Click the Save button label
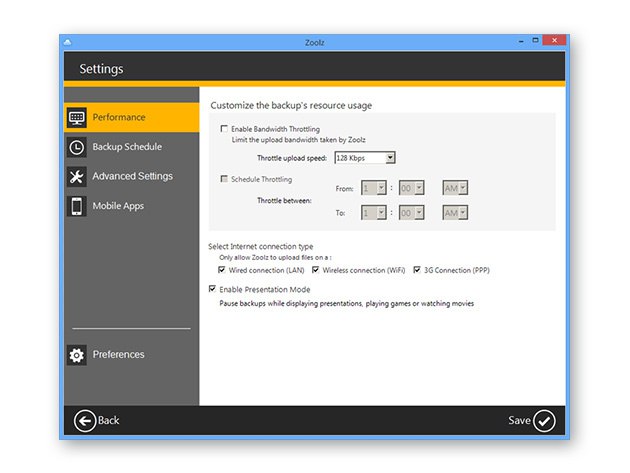This screenshot has height=473, width=630. coord(519,421)
